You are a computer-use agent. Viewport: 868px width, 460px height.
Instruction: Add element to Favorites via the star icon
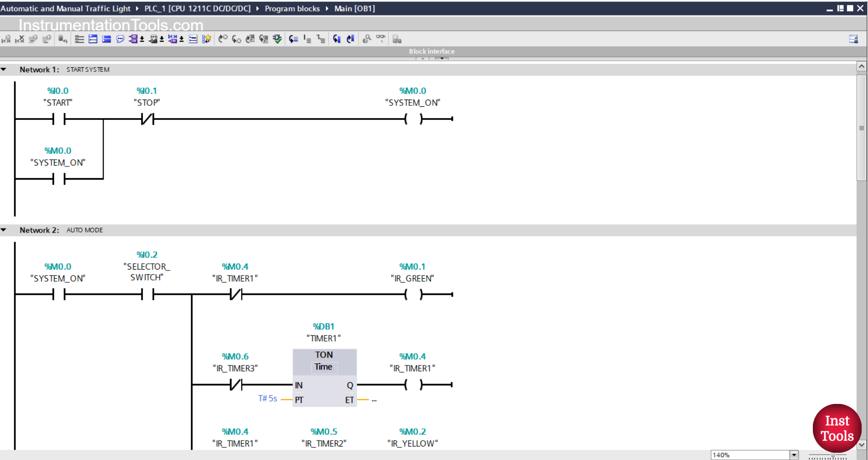click(207, 39)
